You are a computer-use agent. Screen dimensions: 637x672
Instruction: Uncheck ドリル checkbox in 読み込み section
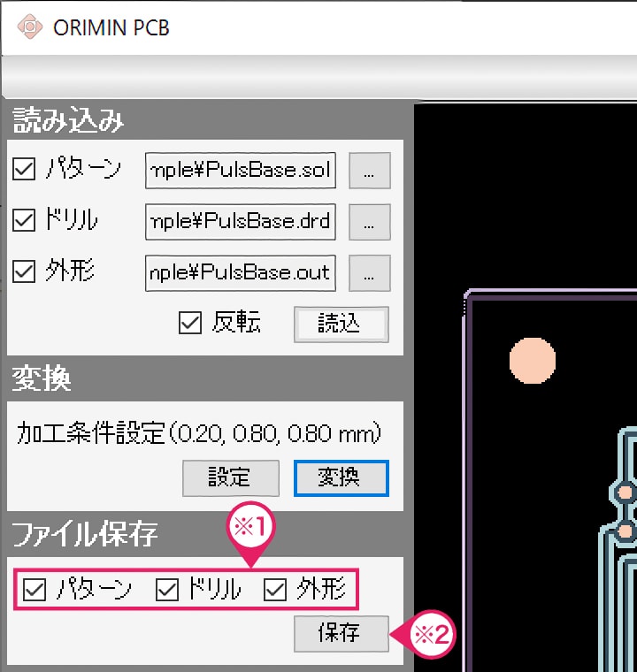[24, 221]
